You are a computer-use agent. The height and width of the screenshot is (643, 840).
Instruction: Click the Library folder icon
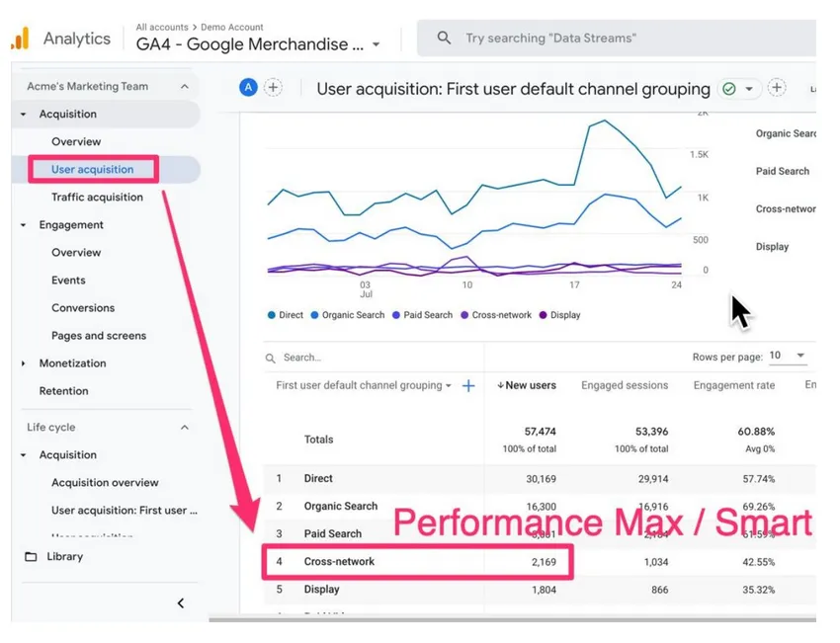click(x=31, y=557)
